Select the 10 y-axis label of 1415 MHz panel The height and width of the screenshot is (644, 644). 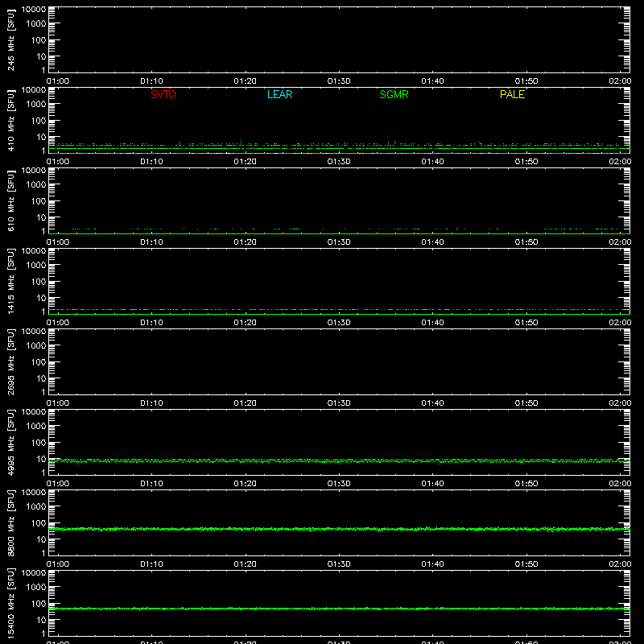tap(41, 298)
